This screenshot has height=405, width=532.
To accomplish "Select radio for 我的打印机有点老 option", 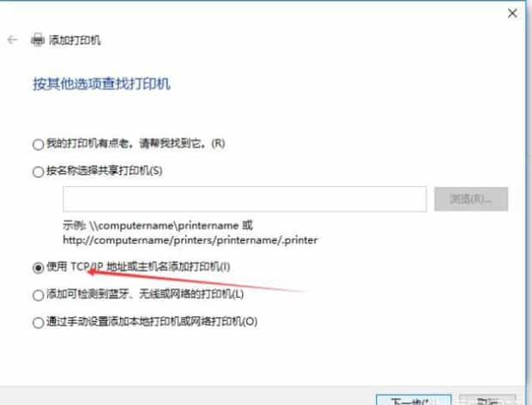I will coord(38,144).
